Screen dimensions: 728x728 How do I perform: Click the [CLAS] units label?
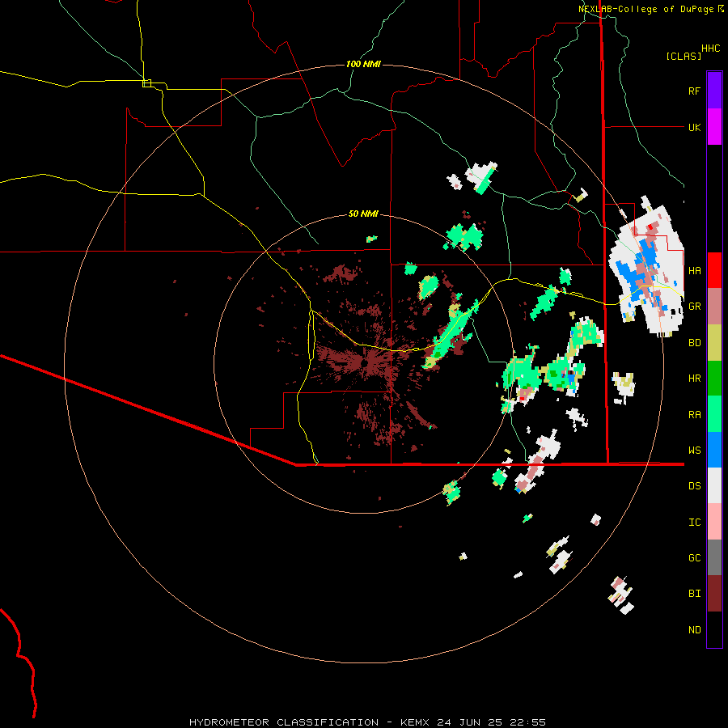684,56
